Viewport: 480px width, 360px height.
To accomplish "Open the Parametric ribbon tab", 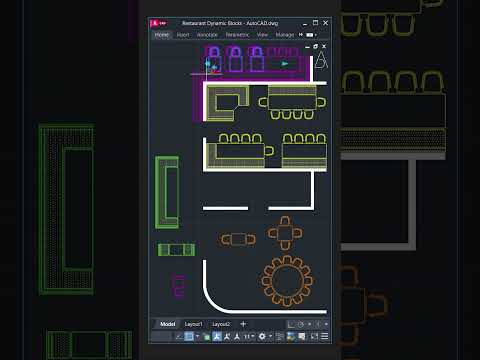I will (237, 35).
